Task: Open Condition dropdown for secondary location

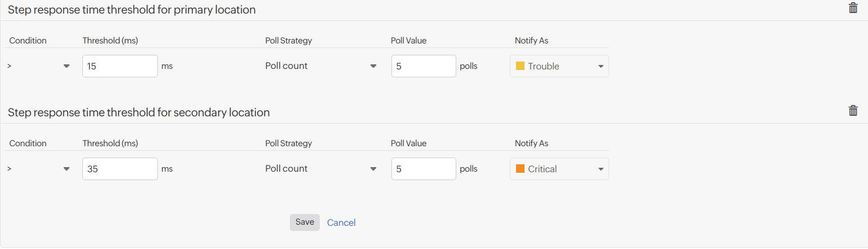Action: 38,169
